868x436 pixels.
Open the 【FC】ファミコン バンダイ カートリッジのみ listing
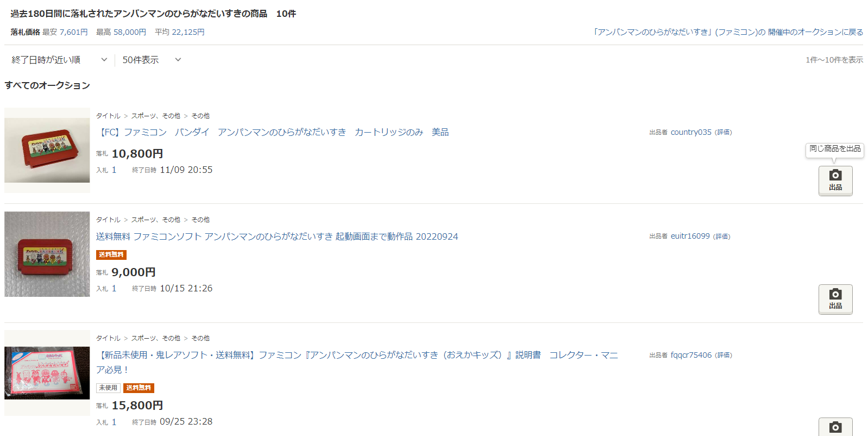point(273,132)
